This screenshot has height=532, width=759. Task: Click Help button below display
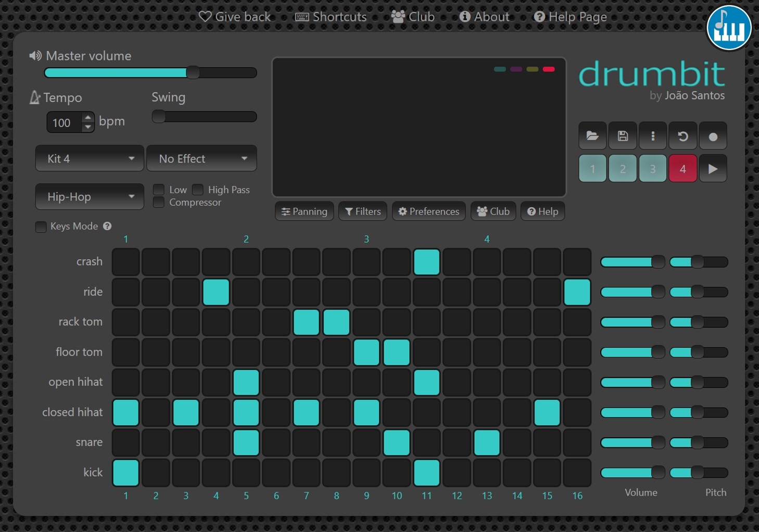[542, 211]
